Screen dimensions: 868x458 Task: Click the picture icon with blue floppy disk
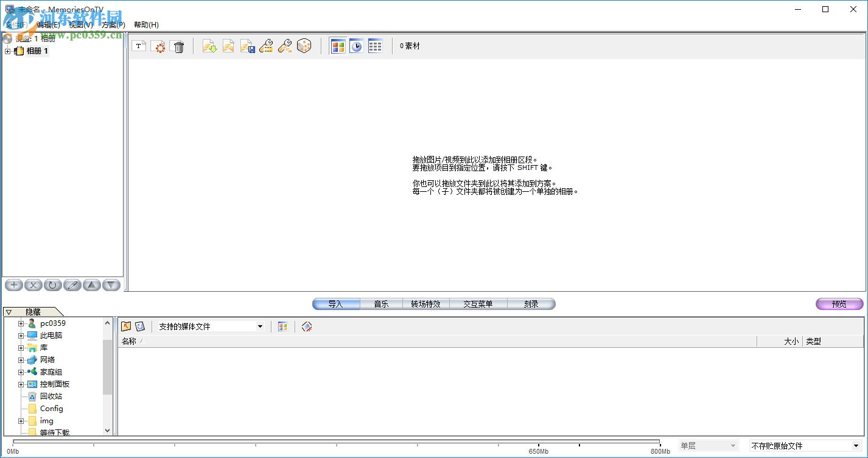tap(247, 46)
